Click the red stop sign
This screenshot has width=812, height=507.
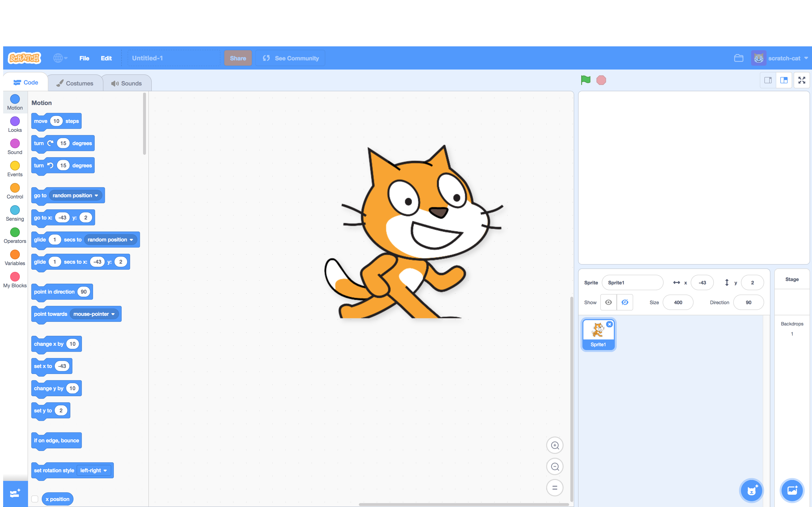pos(601,80)
